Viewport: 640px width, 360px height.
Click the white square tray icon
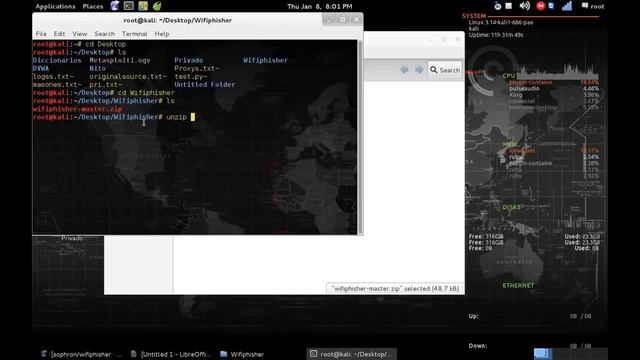pos(509,6)
